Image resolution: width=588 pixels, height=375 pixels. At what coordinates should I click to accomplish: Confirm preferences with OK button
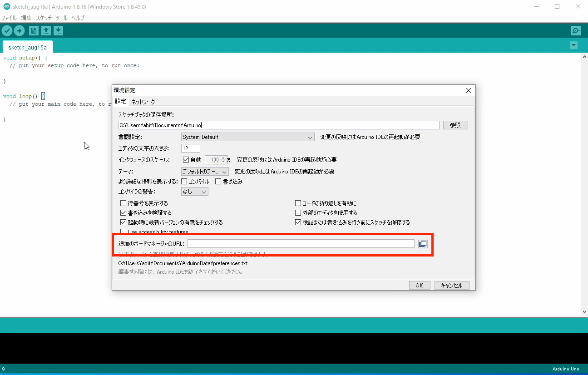click(x=419, y=286)
